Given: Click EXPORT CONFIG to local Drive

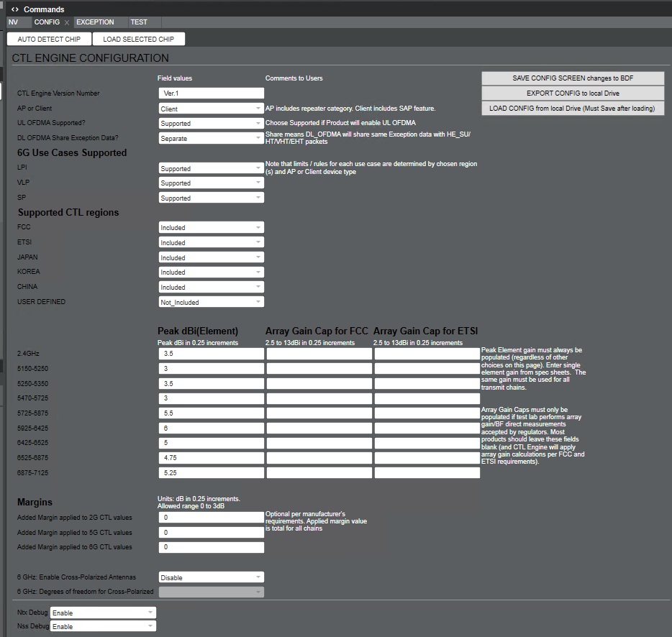Looking at the screenshot, I should [x=572, y=93].
